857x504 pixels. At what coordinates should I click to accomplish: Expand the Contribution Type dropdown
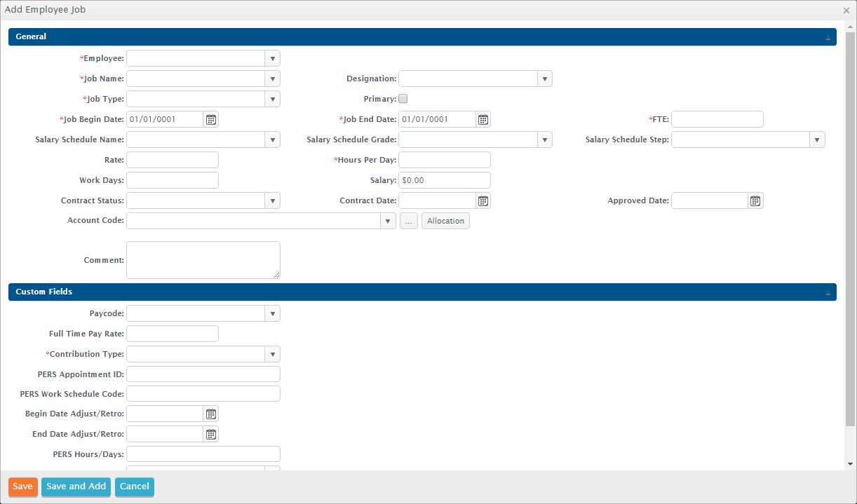pos(272,354)
